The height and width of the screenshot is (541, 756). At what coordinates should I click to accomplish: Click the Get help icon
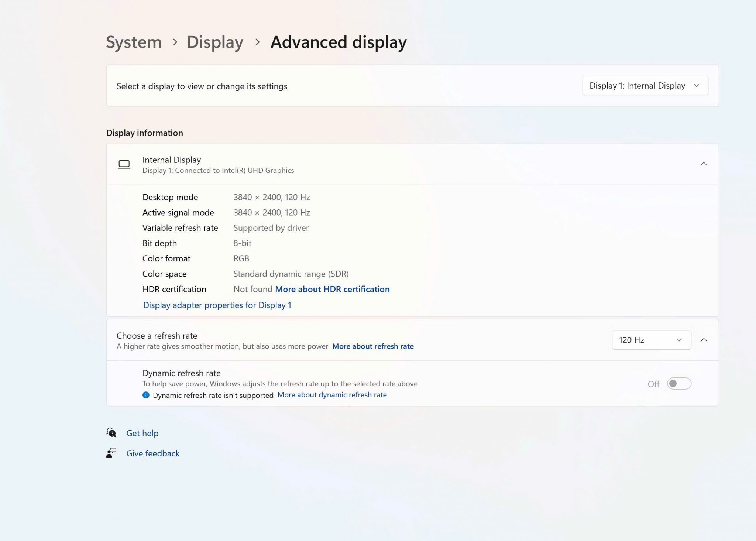pyautogui.click(x=111, y=432)
